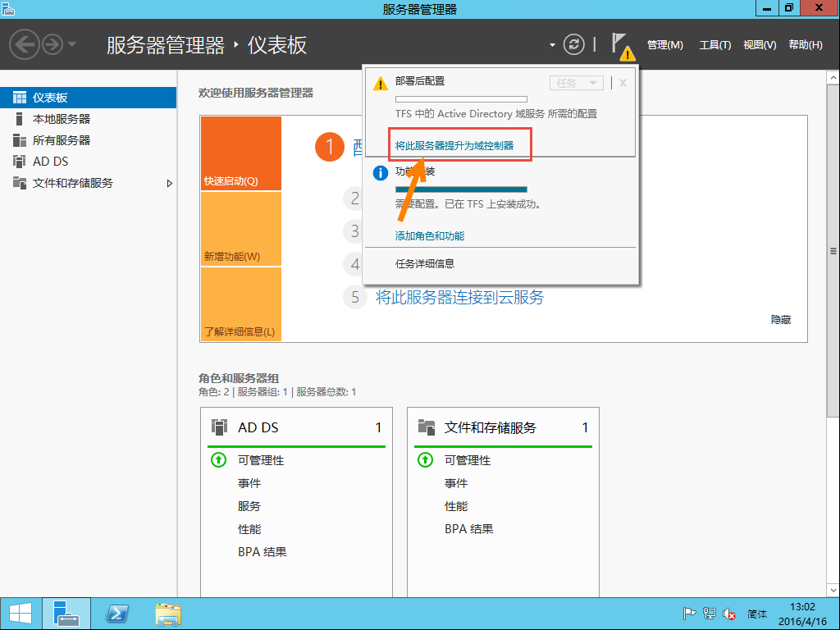Click the 文件和存储服务 sidebar folder icon
The width and height of the screenshot is (840, 630).
20,183
